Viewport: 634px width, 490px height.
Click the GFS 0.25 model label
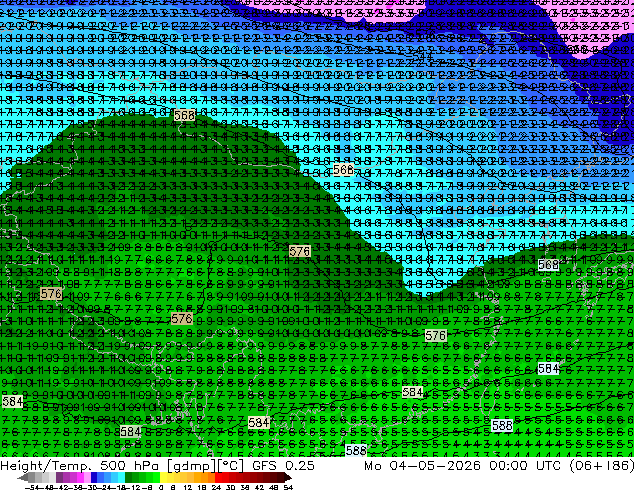pos(283,465)
